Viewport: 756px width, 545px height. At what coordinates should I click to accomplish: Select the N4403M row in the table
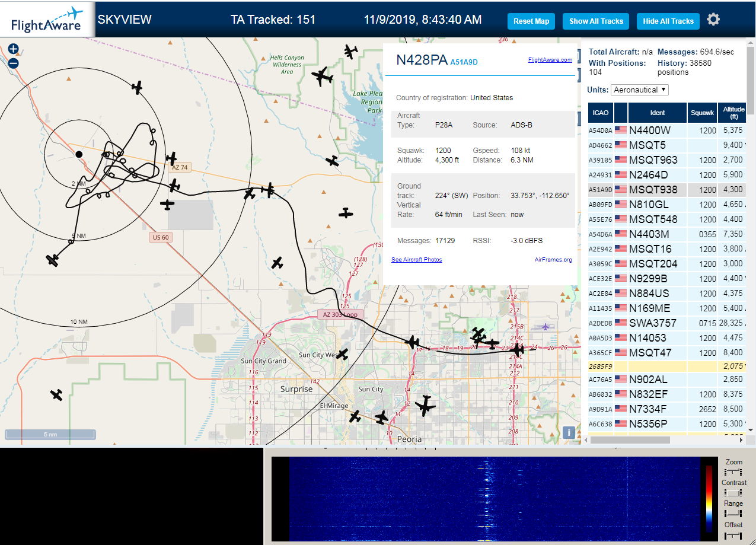(x=667, y=234)
